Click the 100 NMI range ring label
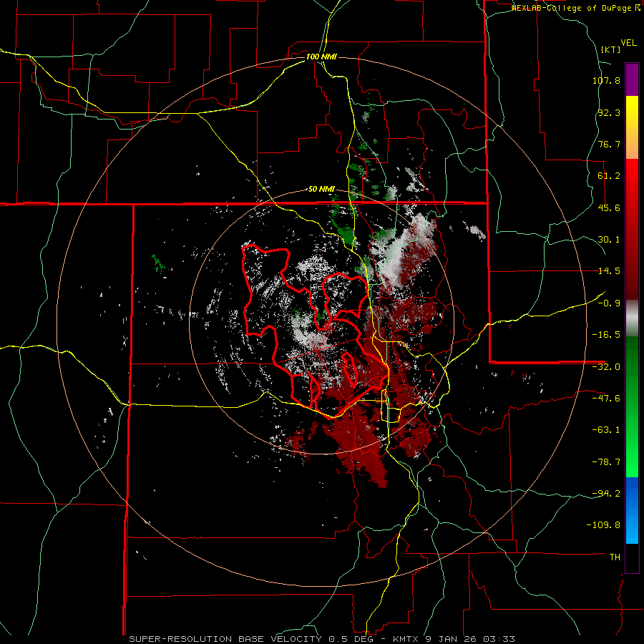This screenshot has width=644, height=644. (321, 57)
